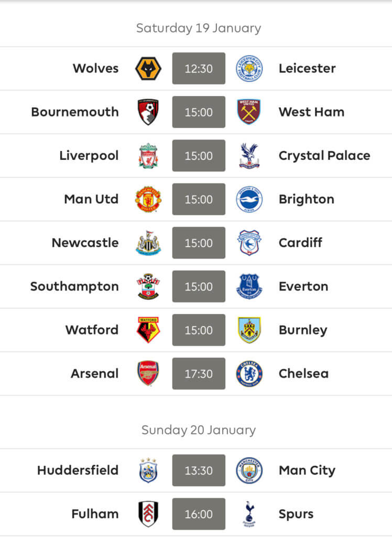The image size is (392, 537).
Task: Click the Tottenham cockerel crest
Action: click(249, 514)
